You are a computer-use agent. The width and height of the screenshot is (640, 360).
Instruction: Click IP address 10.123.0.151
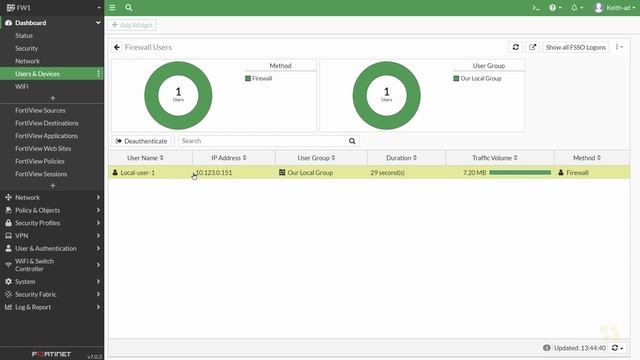(214, 173)
